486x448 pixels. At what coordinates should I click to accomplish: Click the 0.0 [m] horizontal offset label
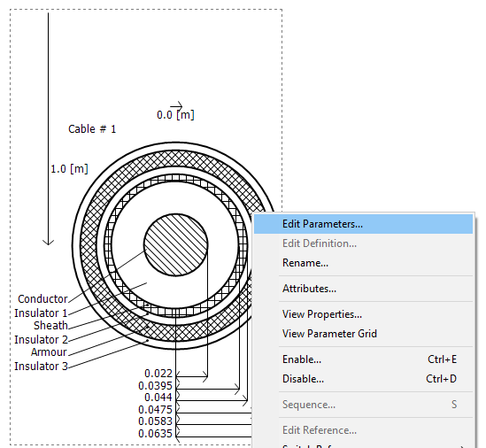[175, 115]
